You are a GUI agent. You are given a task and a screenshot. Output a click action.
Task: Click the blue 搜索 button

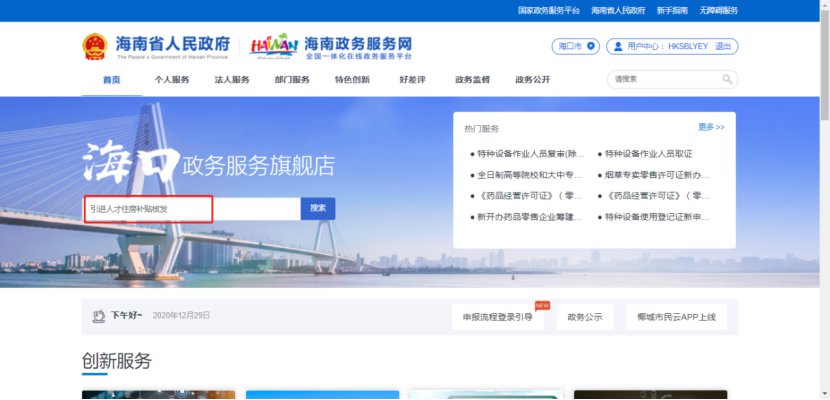pos(318,208)
